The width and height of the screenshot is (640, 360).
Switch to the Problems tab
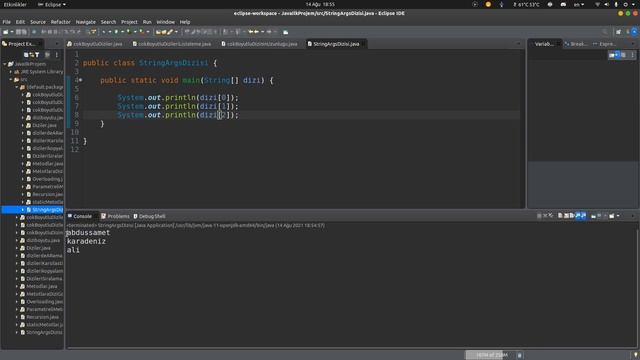(x=116, y=216)
